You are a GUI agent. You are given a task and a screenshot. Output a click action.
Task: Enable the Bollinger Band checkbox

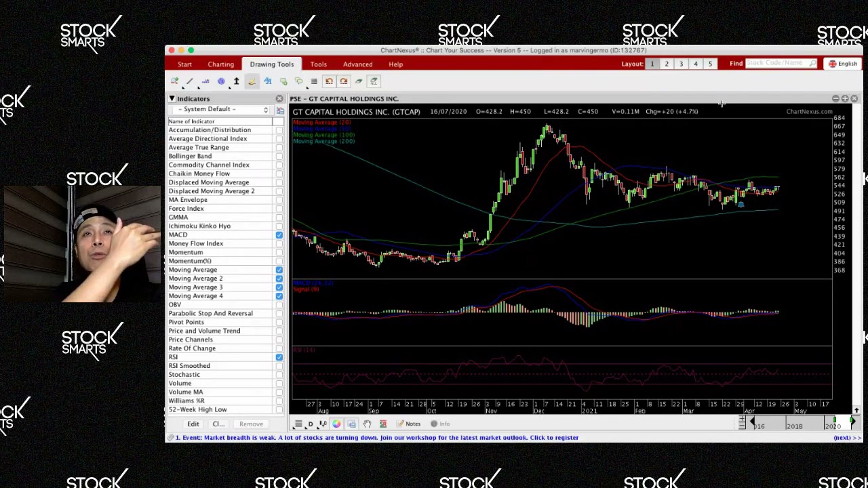point(279,156)
